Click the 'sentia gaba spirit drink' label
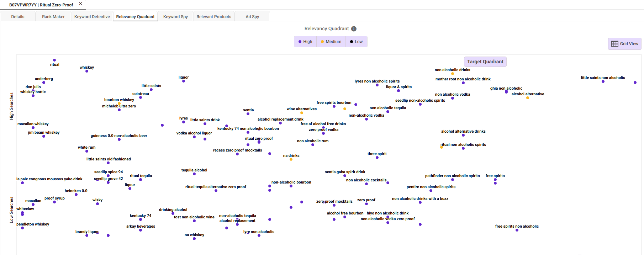The image size is (644, 255). pyautogui.click(x=345, y=172)
